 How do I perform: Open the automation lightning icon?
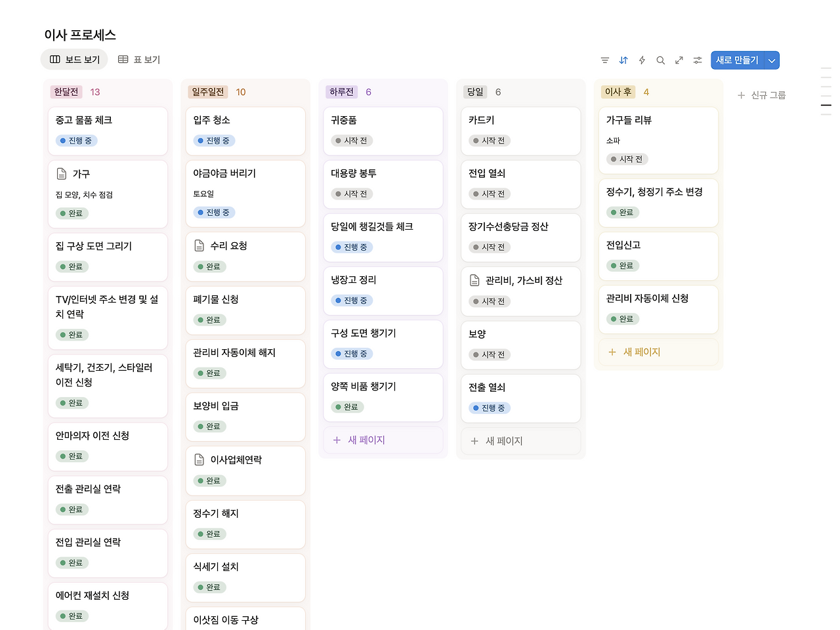pyautogui.click(x=642, y=60)
